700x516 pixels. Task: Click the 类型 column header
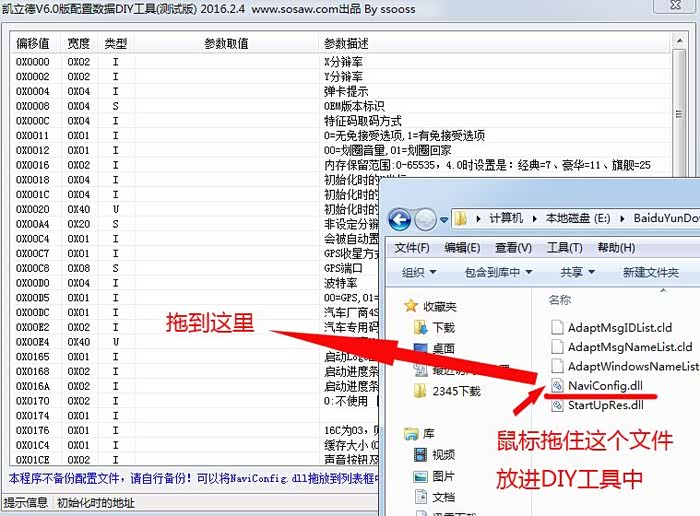pos(116,43)
